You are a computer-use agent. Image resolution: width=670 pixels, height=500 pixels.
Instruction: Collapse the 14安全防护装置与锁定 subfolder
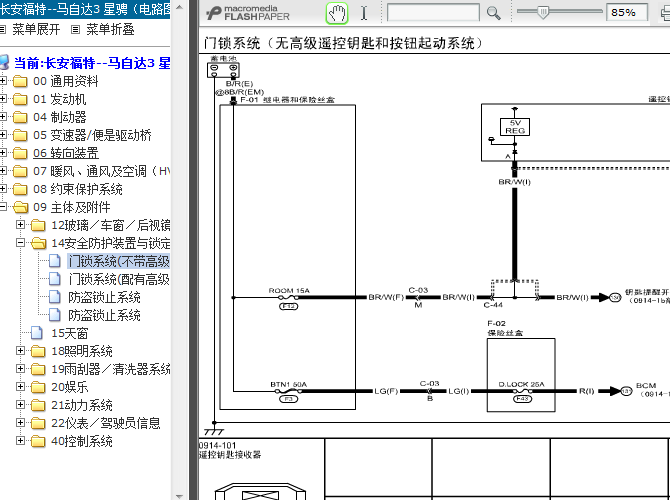pyautogui.click(x=20, y=243)
